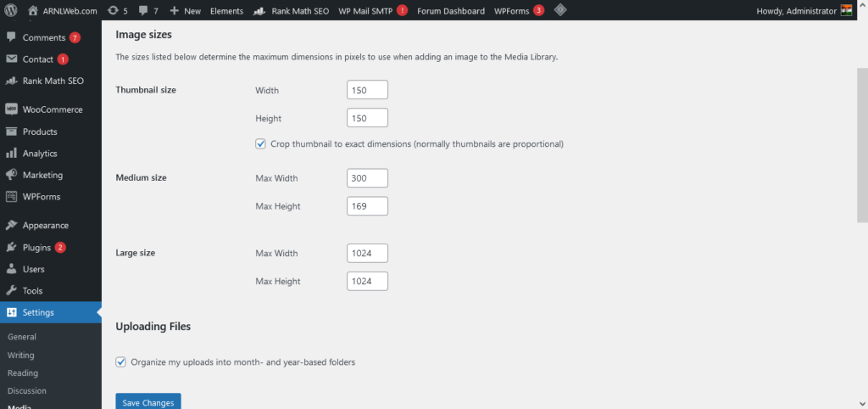This screenshot has height=409, width=868.
Task: Go to the Discussion settings submenu
Action: click(x=27, y=391)
